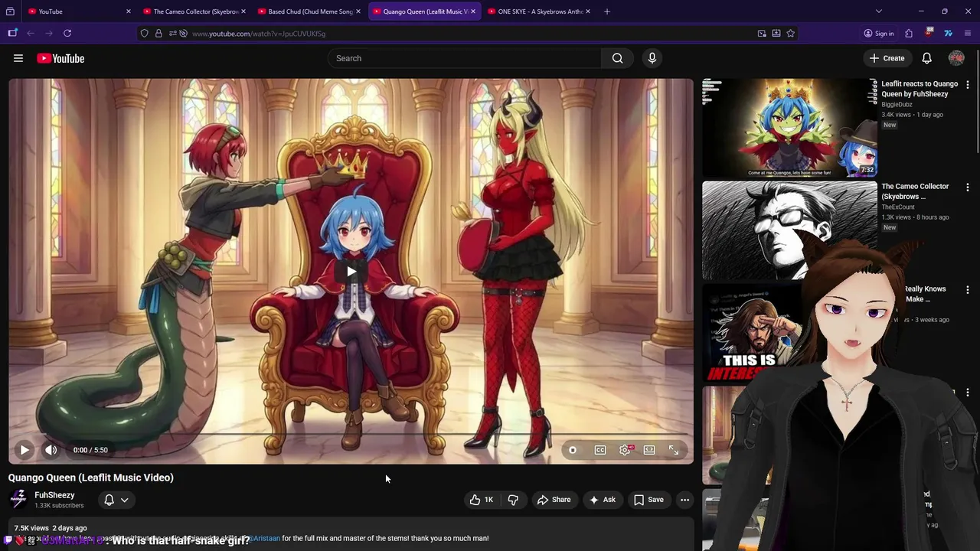Go forward in browser history
The height and width of the screenshot is (551, 980).
49,34
